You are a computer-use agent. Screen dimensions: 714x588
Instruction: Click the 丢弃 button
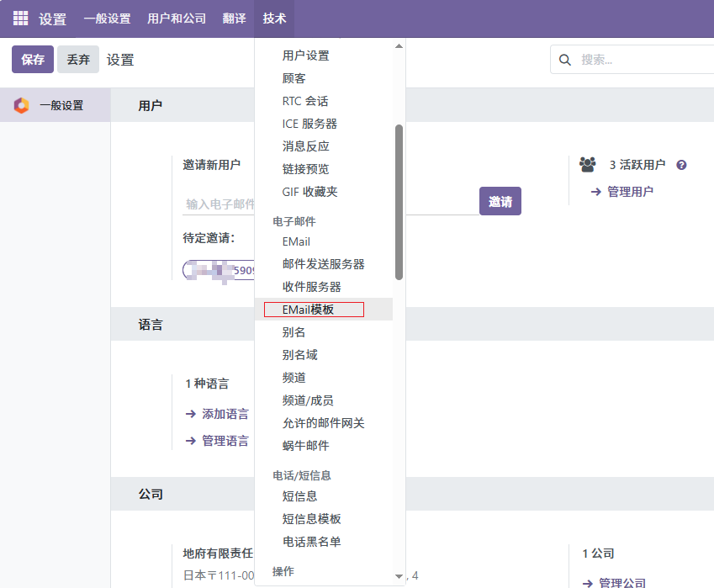click(78, 60)
